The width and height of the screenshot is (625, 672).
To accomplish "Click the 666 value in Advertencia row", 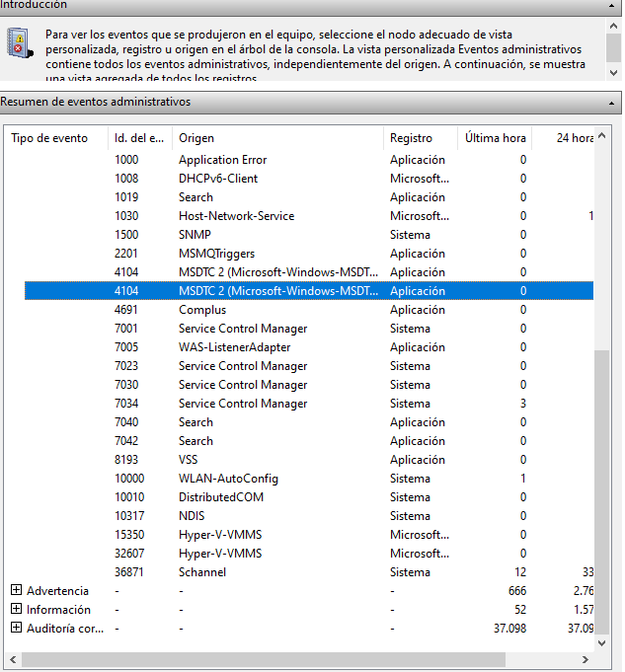I will (517, 591).
